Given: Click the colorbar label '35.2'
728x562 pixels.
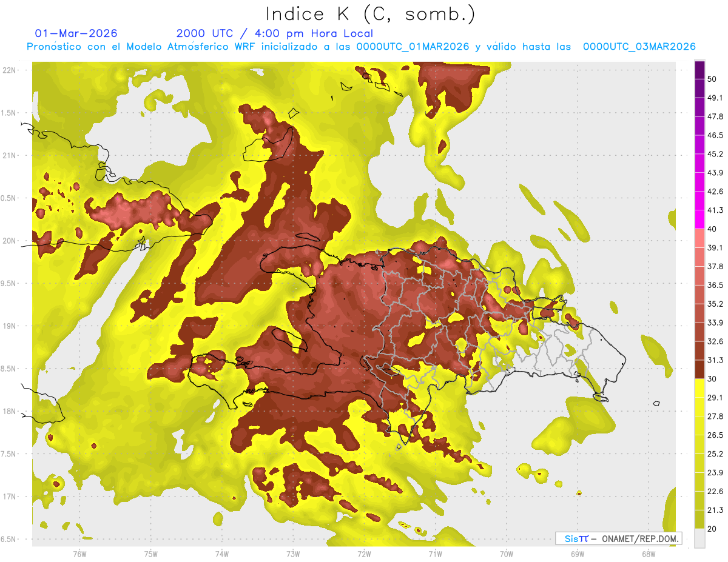Looking at the screenshot, I should click(715, 304).
